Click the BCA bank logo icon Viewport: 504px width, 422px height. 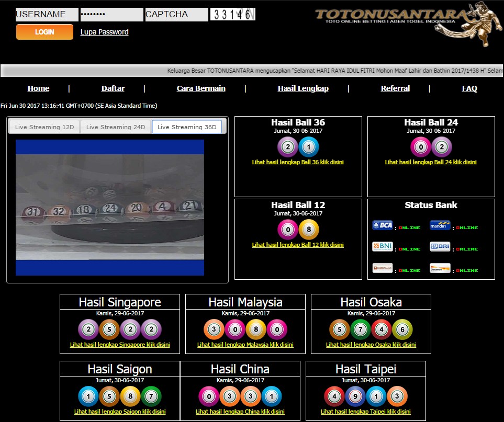(383, 225)
